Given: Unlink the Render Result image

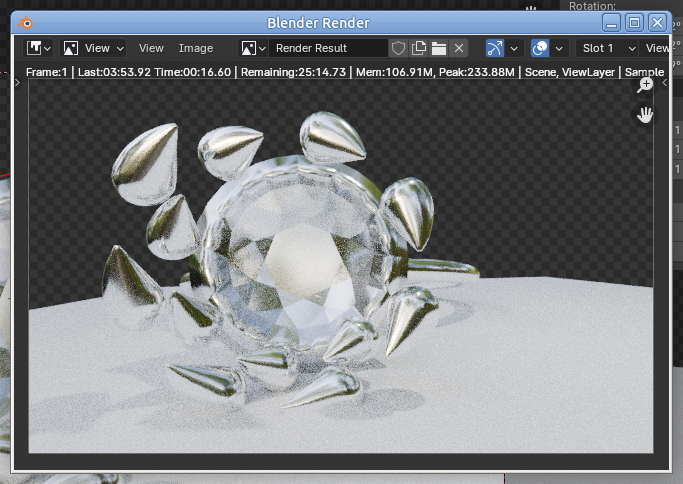Looking at the screenshot, I should [x=459, y=48].
